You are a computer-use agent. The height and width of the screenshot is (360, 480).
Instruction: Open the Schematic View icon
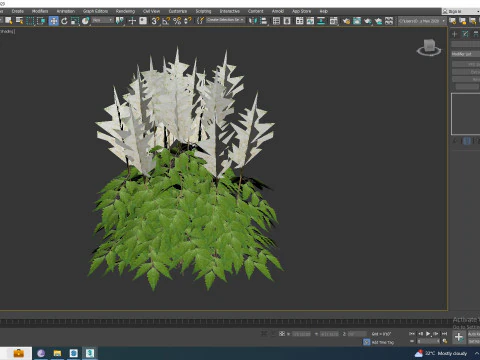coord(321,21)
